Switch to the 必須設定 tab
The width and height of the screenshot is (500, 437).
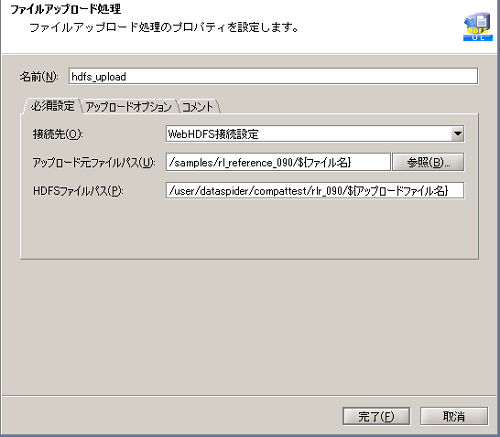52,106
